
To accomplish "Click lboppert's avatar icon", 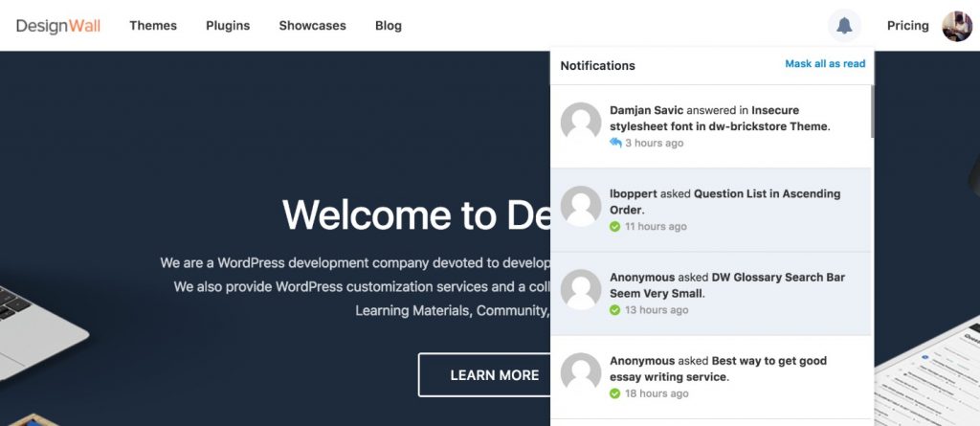I will click(x=581, y=206).
